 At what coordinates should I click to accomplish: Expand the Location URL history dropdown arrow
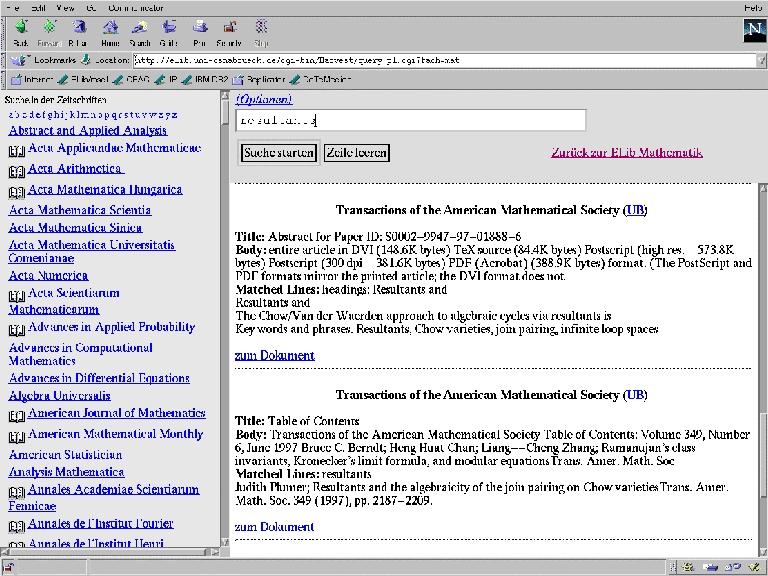(760, 61)
